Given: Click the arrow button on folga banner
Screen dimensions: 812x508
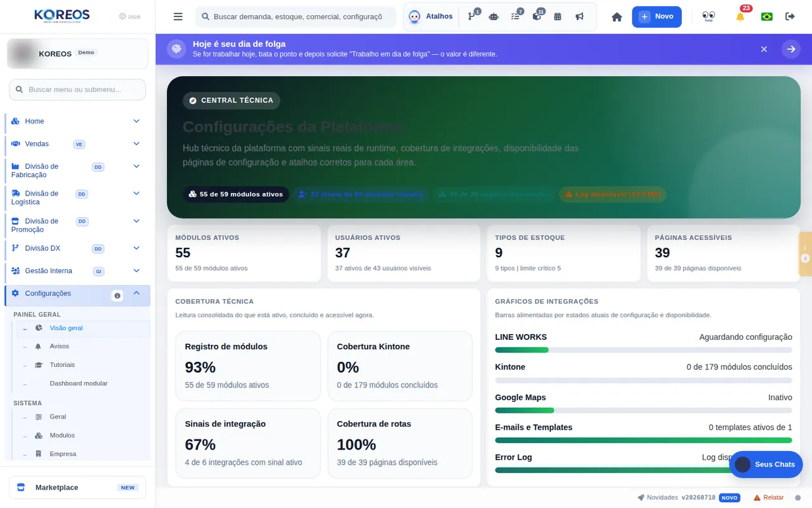Looking at the screenshot, I should (791, 49).
